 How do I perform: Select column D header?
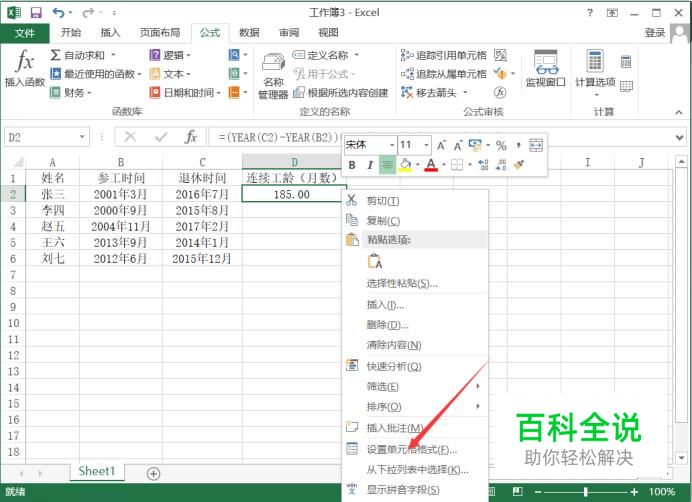coord(294,162)
